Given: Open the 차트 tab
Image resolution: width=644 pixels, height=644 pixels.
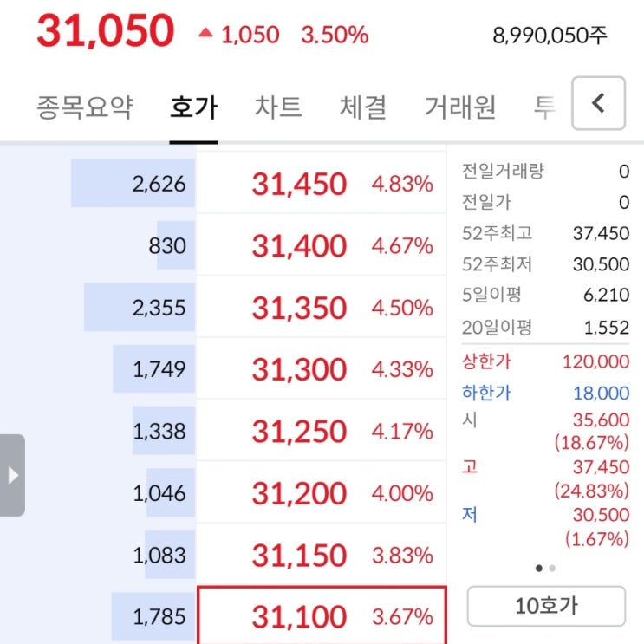Looking at the screenshot, I should tap(278, 107).
